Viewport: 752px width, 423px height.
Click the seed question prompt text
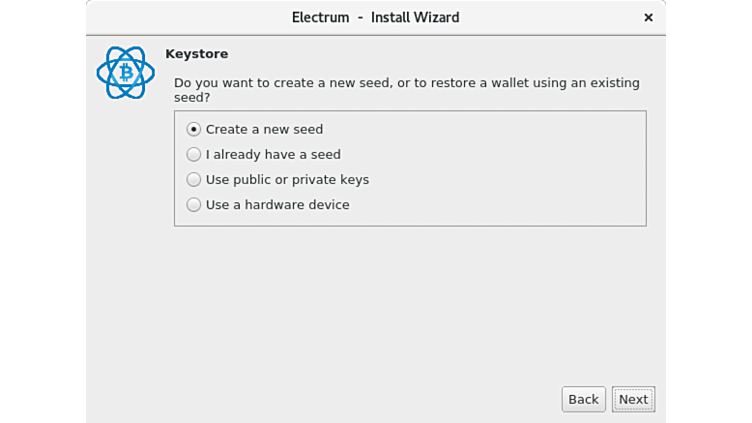coord(406,83)
